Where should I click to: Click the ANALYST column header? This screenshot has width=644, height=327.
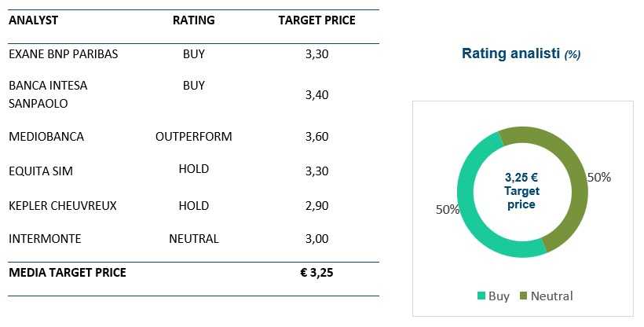(x=34, y=20)
